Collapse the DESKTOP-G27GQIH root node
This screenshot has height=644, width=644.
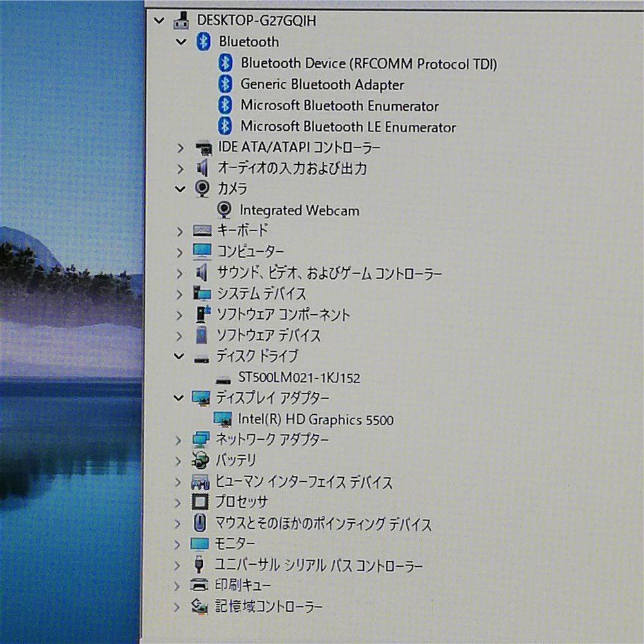click(x=159, y=20)
